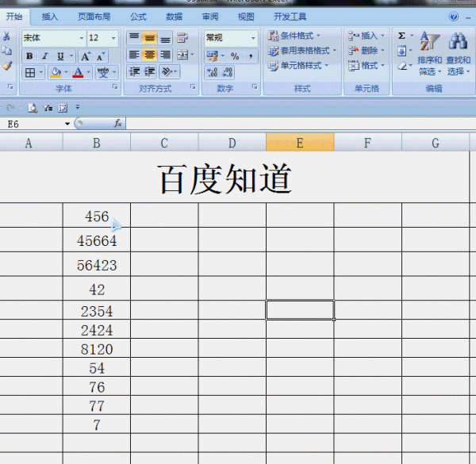Screen dimensions: 476x464
Task: Select Bottom Align icon
Action: coord(165,37)
